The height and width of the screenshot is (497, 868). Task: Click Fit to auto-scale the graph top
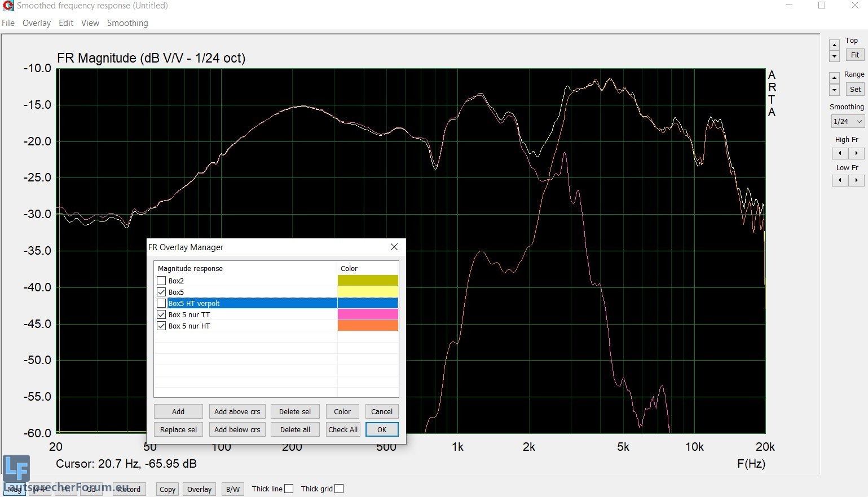(x=855, y=55)
